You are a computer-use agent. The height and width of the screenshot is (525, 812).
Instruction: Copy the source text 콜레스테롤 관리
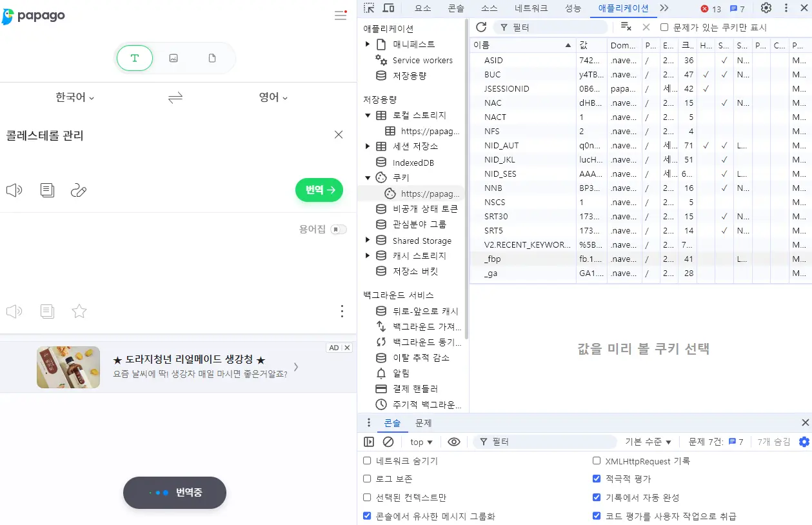click(46, 190)
